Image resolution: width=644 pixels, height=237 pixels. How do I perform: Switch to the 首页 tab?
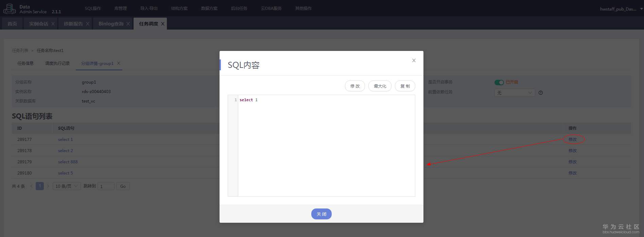[12, 24]
